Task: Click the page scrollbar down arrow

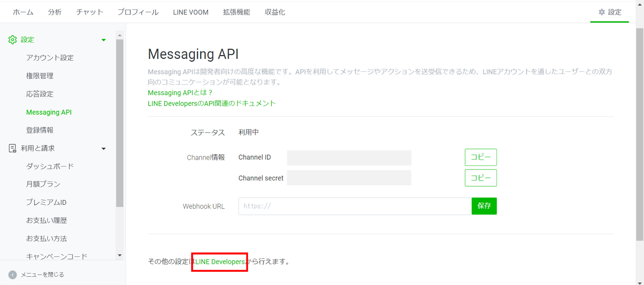Action: click(x=640, y=283)
